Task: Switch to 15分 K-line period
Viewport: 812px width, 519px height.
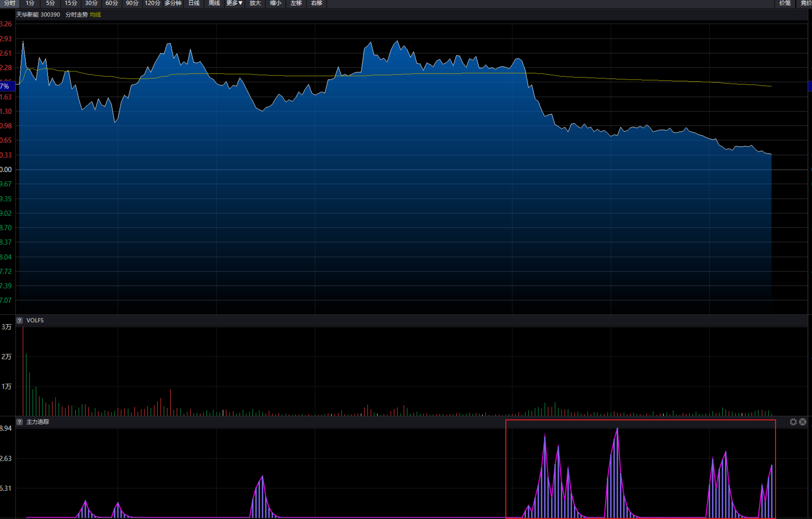Action: tap(71, 3)
